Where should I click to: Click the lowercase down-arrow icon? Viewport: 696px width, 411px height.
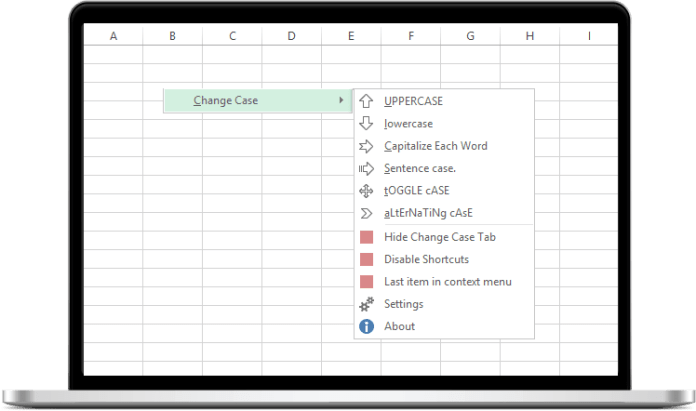click(x=366, y=123)
